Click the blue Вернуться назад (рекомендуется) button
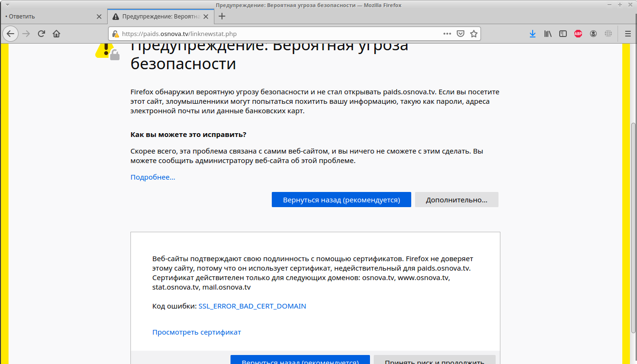This screenshot has width=637, height=364. pyautogui.click(x=341, y=200)
